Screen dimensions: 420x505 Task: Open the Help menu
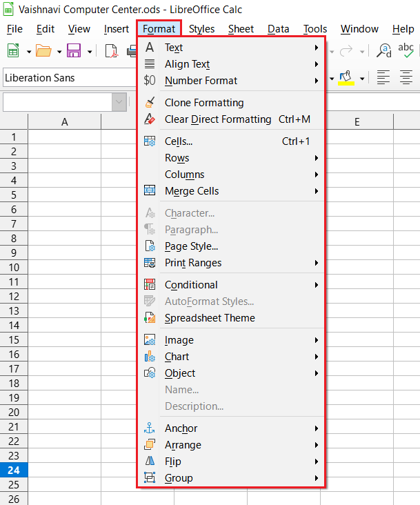coord(403,29)
